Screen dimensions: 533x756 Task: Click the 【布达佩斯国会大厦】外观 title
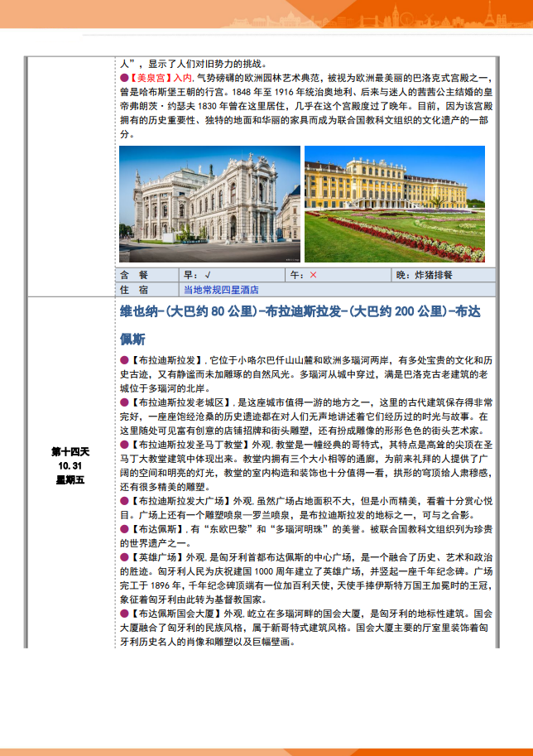pyautogui.click(x=188, y=614)
